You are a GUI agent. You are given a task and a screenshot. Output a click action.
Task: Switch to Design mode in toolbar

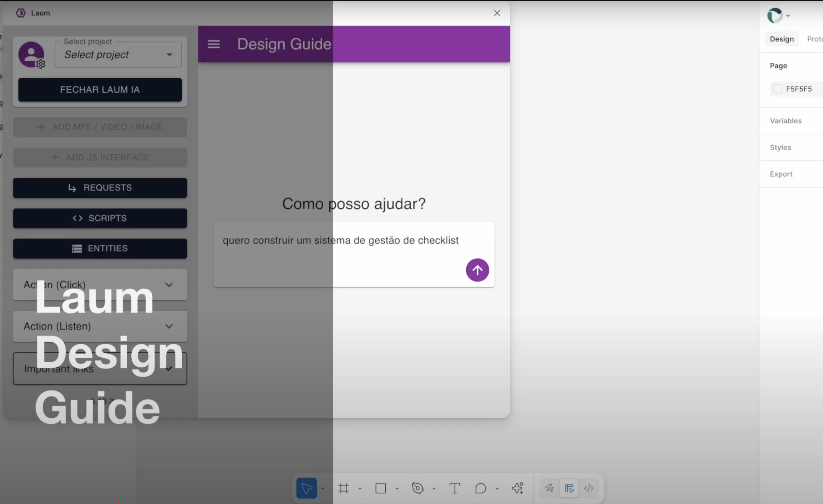click(x=569, y=488)
